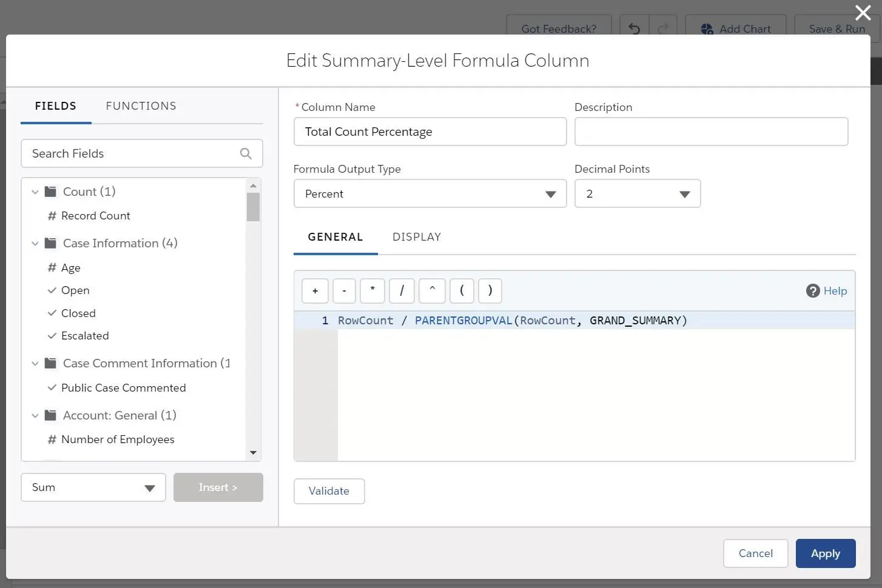Select the Number of Employees field
Image resolution: width=882 pixels, height=588 pixels.
118,439
